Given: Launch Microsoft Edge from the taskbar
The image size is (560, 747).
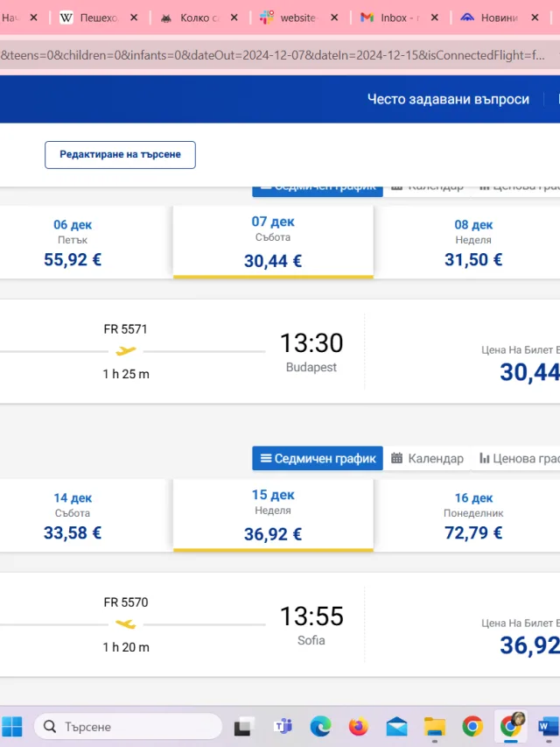Looking at the screenshot, I should coord(320,727).
